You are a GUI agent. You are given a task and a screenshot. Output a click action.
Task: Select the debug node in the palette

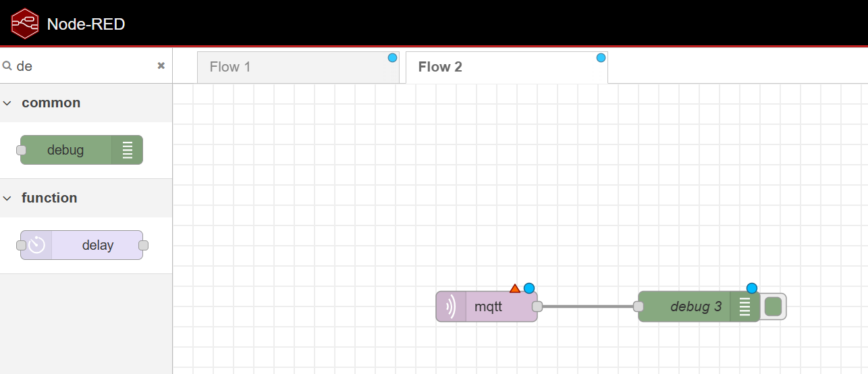coord(82,150)
